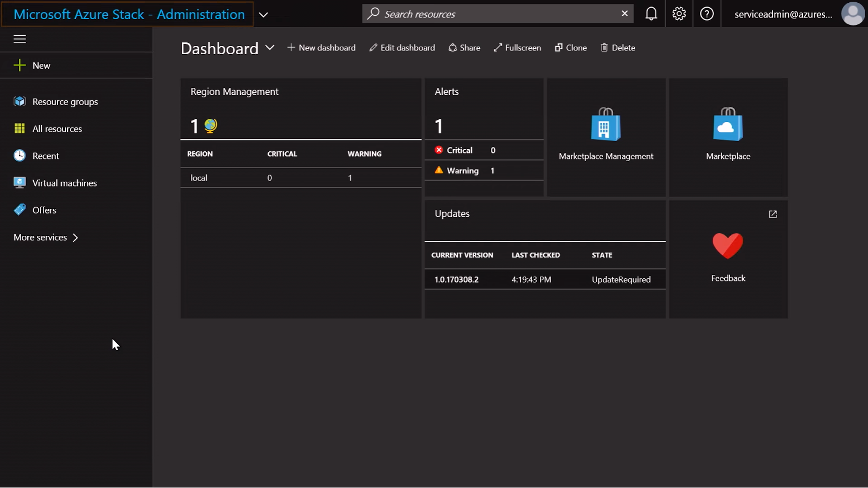868x488 pixels.
Task: Click the search magnifier icon
Action: (x=373, y=14)
